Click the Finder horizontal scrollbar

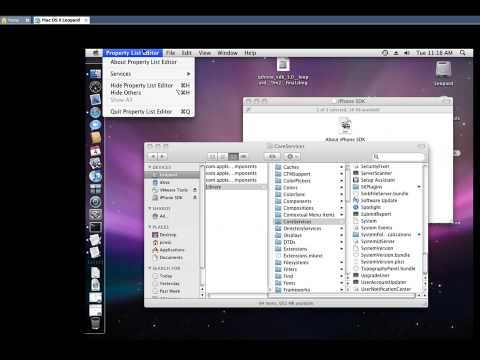[312, 295]
